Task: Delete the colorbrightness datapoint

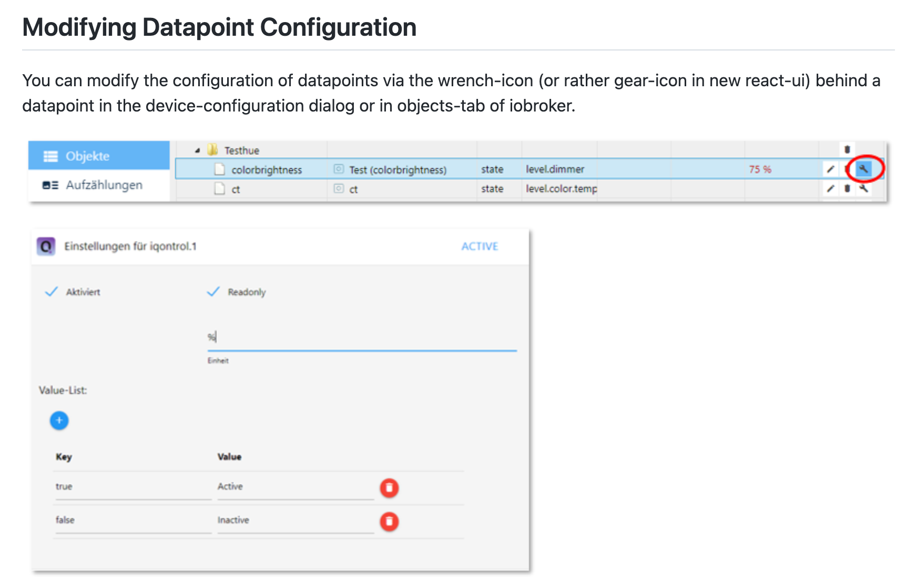Action: point(847,169)
